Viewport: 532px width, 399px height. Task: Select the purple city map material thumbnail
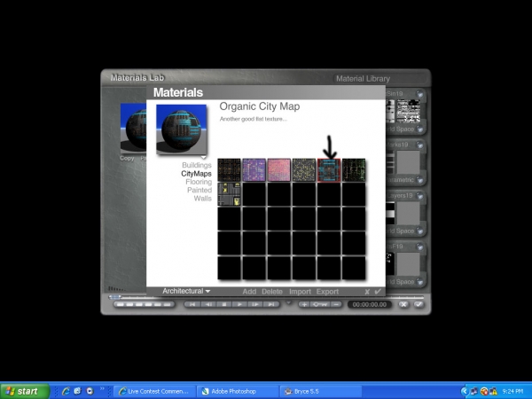[254, 169]
